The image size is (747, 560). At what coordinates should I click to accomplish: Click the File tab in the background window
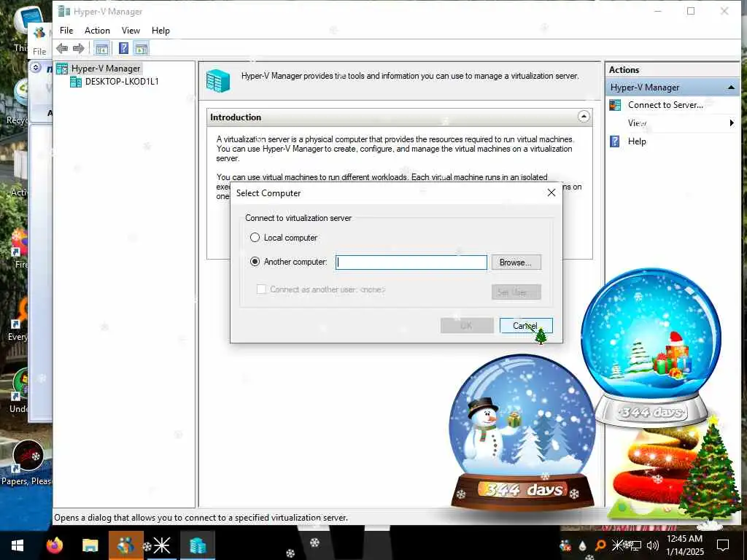tap(39, 52)
